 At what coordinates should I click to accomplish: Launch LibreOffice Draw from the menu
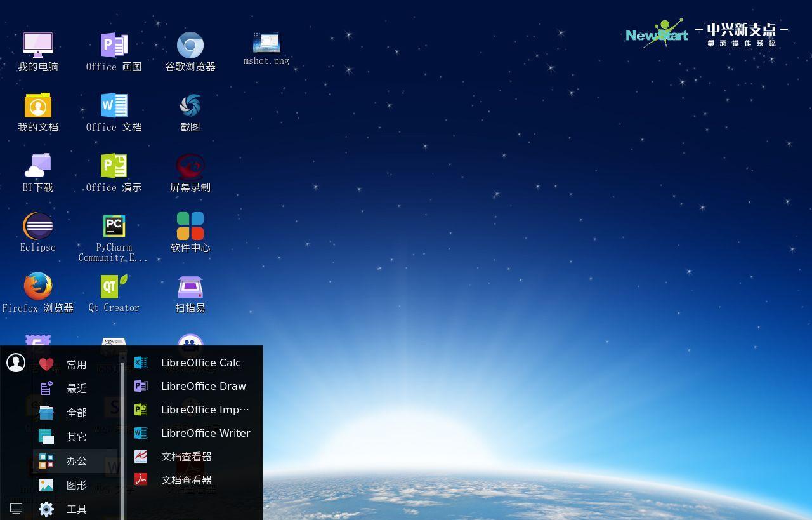click(193, 386)
